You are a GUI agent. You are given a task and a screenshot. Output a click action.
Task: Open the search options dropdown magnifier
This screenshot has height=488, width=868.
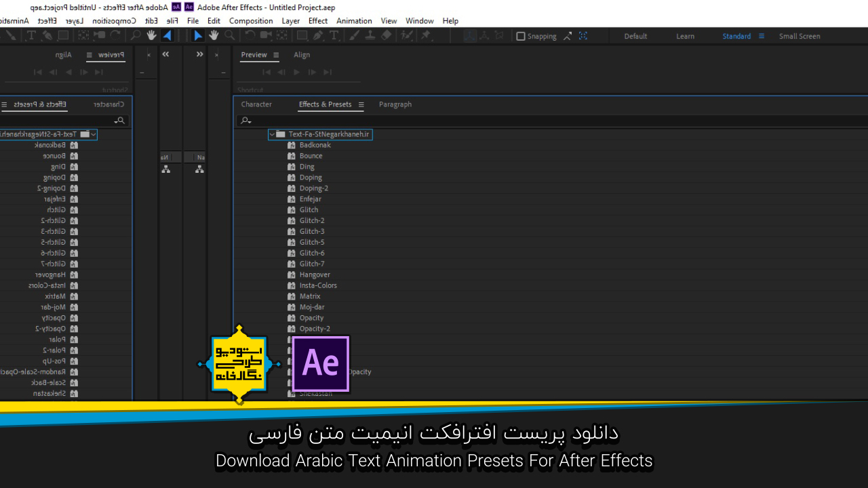tap(245, 121)
